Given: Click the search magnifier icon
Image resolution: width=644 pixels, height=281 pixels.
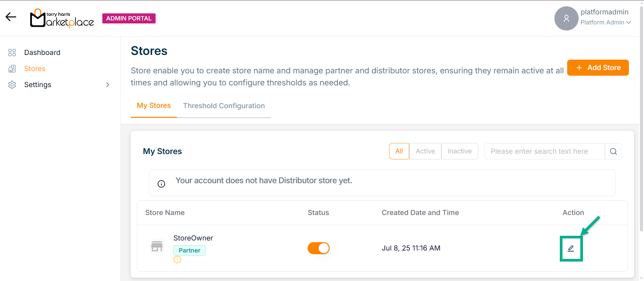Looking at the screenshot, I should pos(613,151).
